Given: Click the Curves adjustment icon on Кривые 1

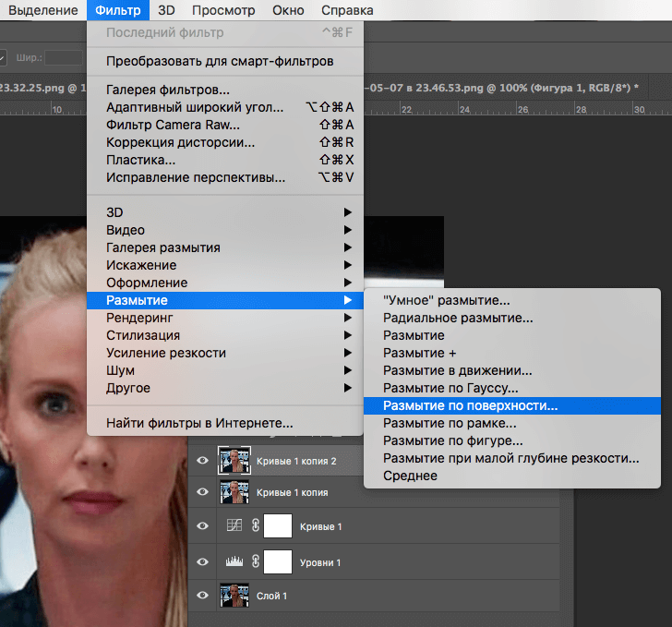Looking at the screenshot, I should point(234,525).
